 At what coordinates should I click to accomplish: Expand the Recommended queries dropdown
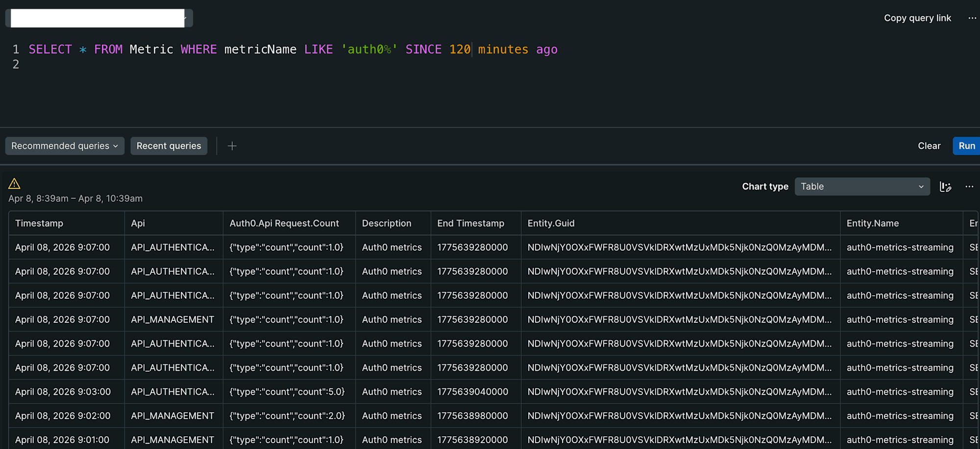pos(64,145)
